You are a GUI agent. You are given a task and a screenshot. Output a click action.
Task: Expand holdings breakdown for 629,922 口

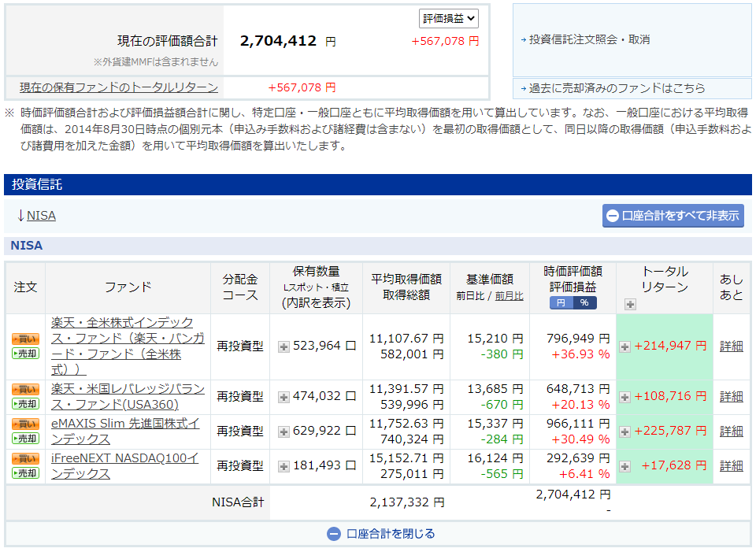point(284,432)
